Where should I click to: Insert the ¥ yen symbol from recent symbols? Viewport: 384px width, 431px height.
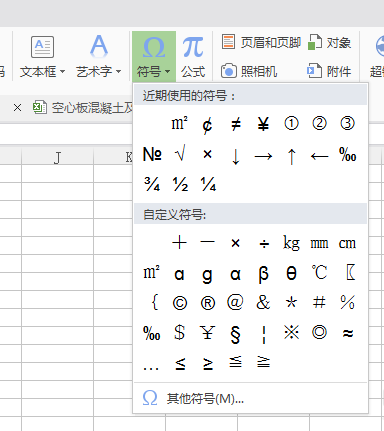tap(263, 124)
